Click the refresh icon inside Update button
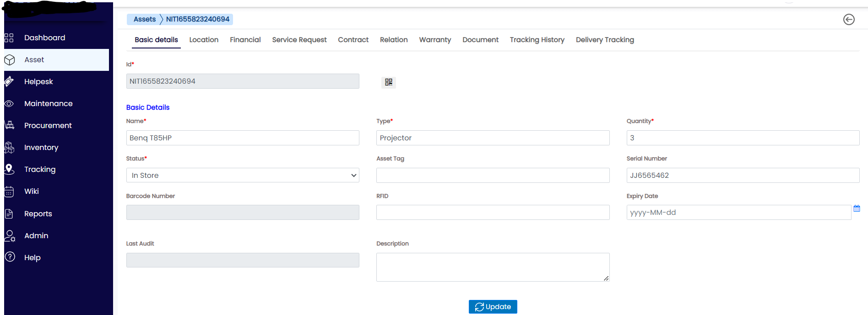Screen dimensions: 868x315 [479, 307]
